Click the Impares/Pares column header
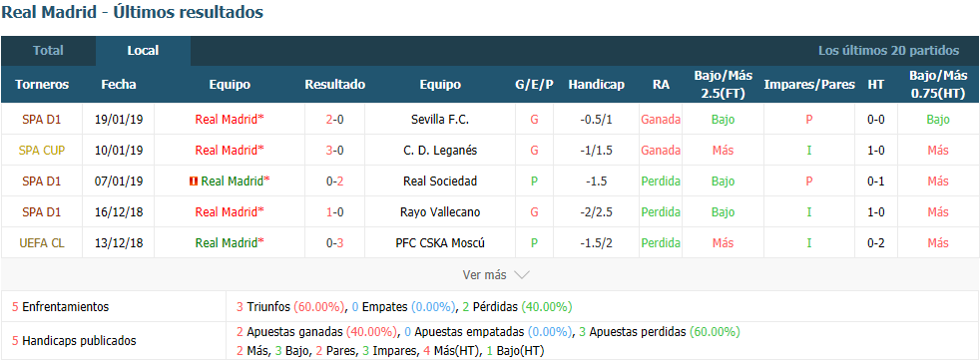Viewport: 980px width, 364px height. pos(809,85)
